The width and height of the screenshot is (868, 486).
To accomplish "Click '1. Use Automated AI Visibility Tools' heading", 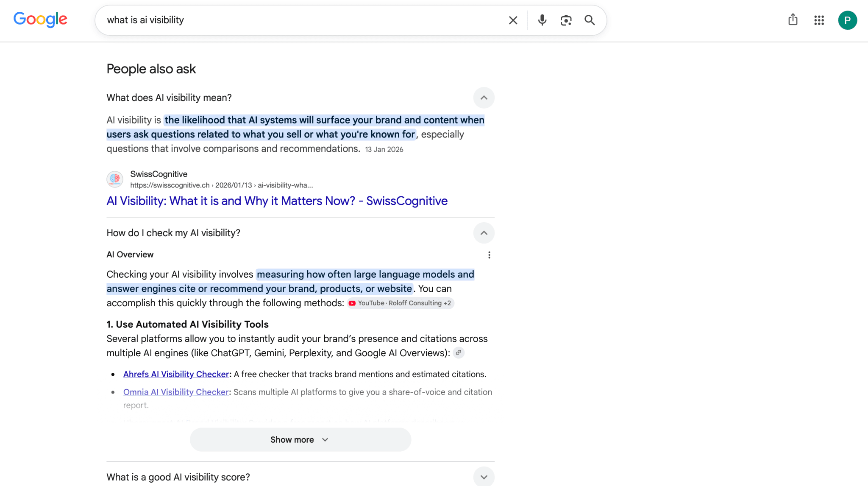I will [187, 324].
